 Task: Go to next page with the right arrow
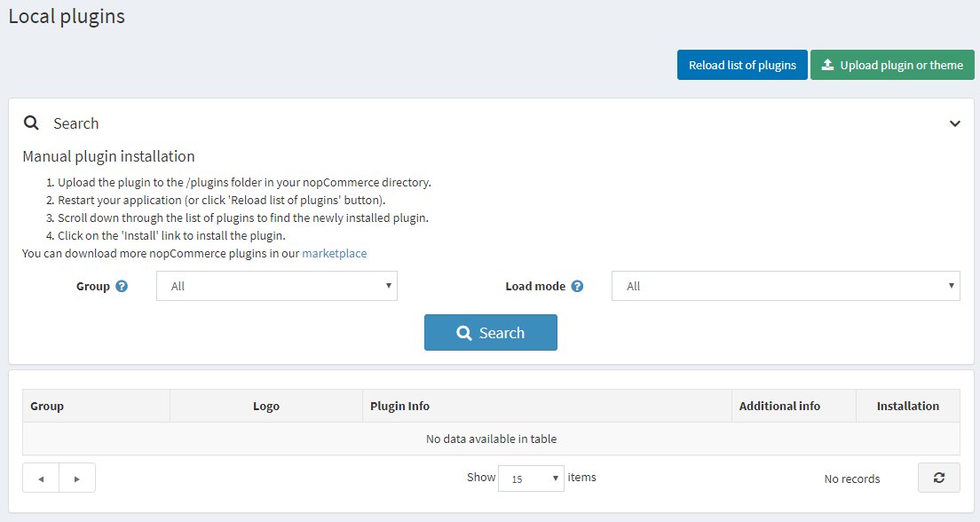click(x=77, y=478)
